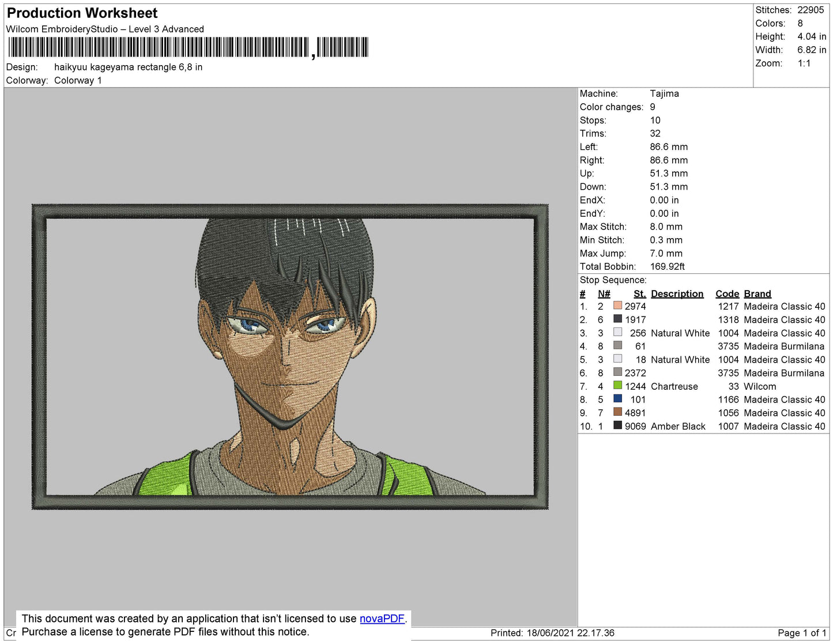This screenshot has height=644, width=833.
Task: Click the height value 4.04 in
Action: coord(812,36)
